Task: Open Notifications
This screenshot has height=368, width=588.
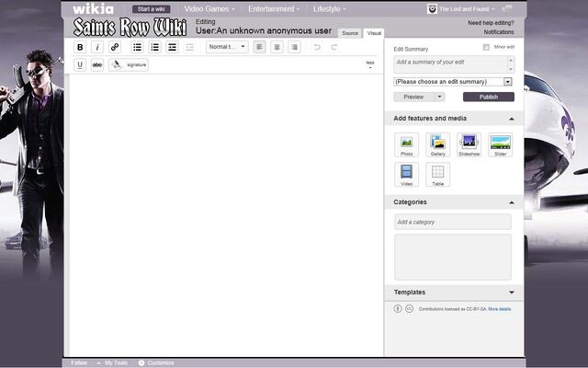Action: (499, 32)
